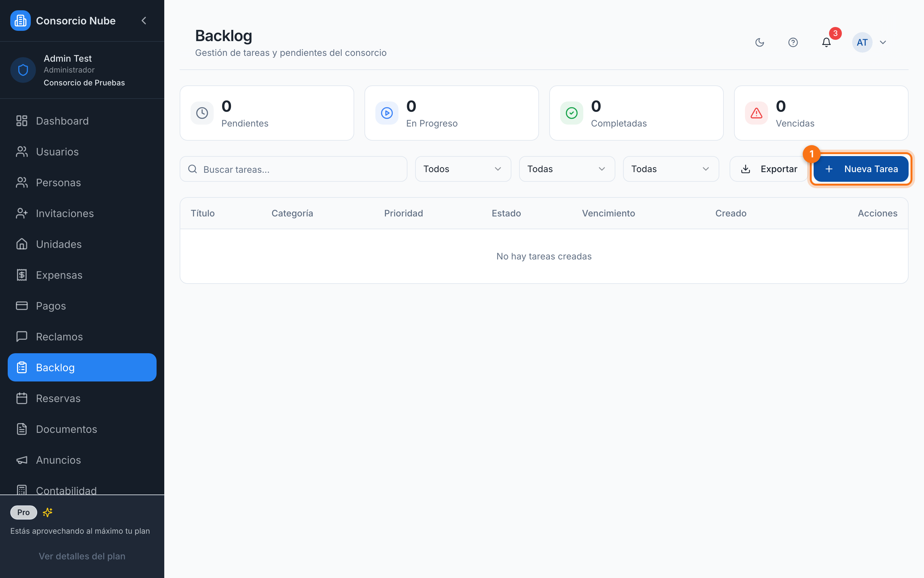Viewport: 924px width, 578px height.
Task: Click the Categoría column header
Action: 293,213
